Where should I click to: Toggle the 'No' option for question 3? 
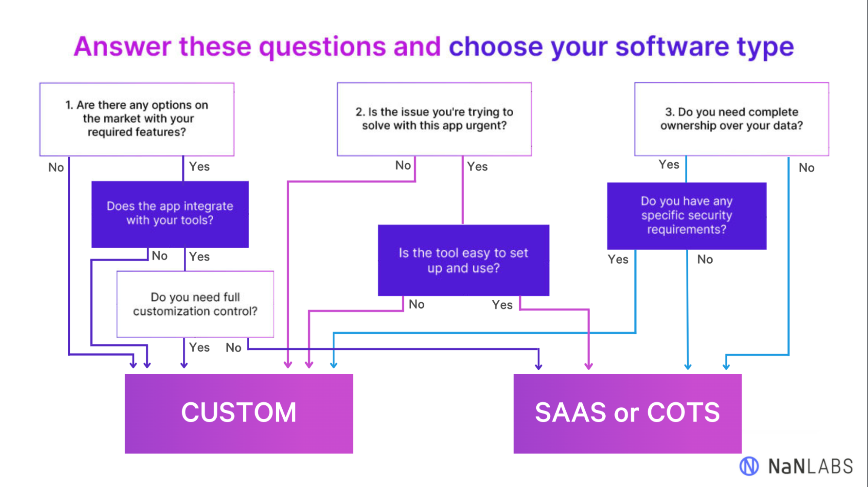click(x=805, y=167)
